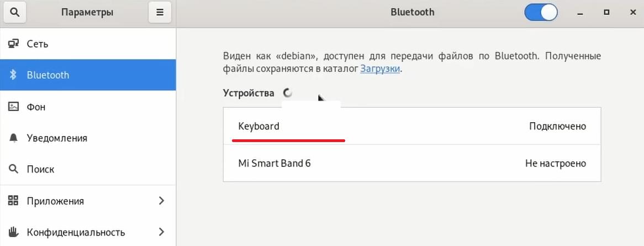644x246 pixels.
Task: Click the Подключено status of Keyboard
Action: coord(557,126)
